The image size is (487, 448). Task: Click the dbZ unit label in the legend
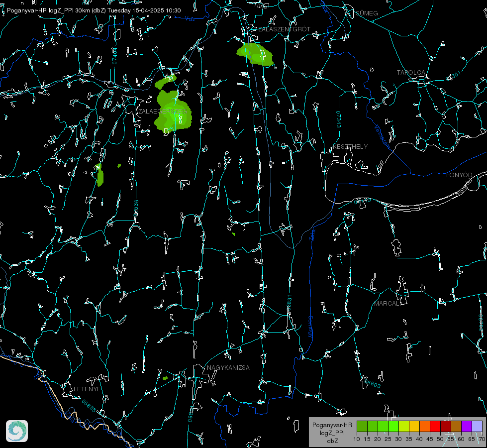click(x=332, y=441)
